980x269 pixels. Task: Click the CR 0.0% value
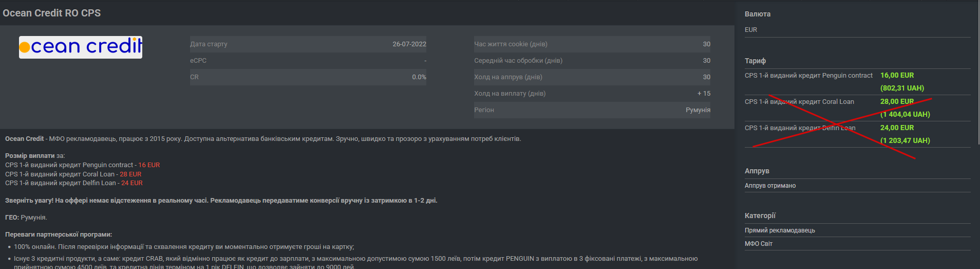(x=419, y=77)
